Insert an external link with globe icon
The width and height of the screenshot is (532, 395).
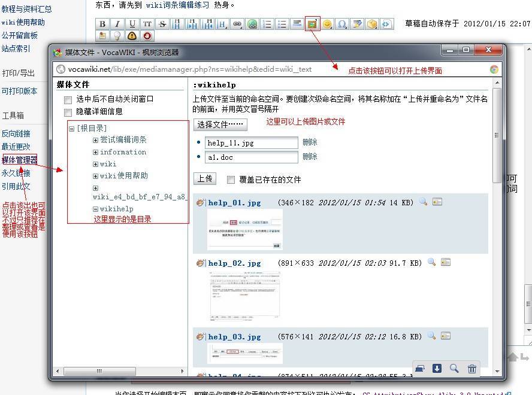252,24
